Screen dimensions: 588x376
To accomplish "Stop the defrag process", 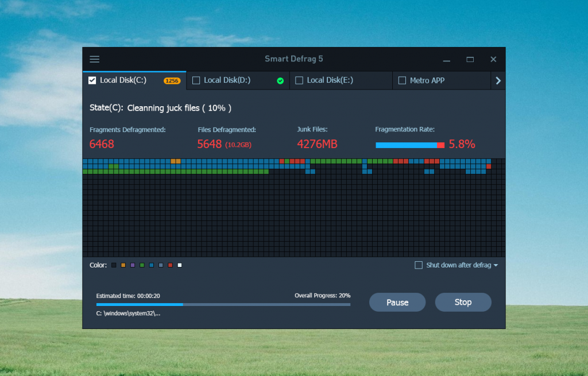I will click(x=463, y=302).
